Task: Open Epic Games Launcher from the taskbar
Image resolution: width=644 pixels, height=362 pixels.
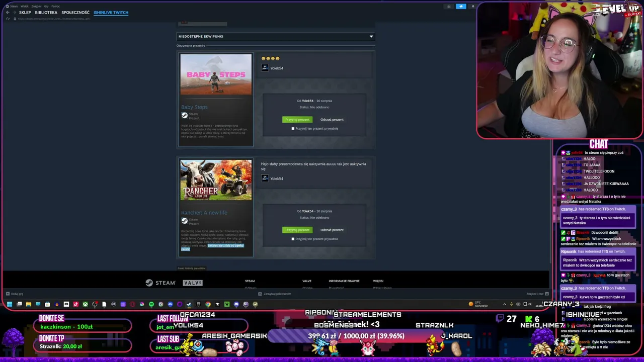Action: click(x=198, y=304)
